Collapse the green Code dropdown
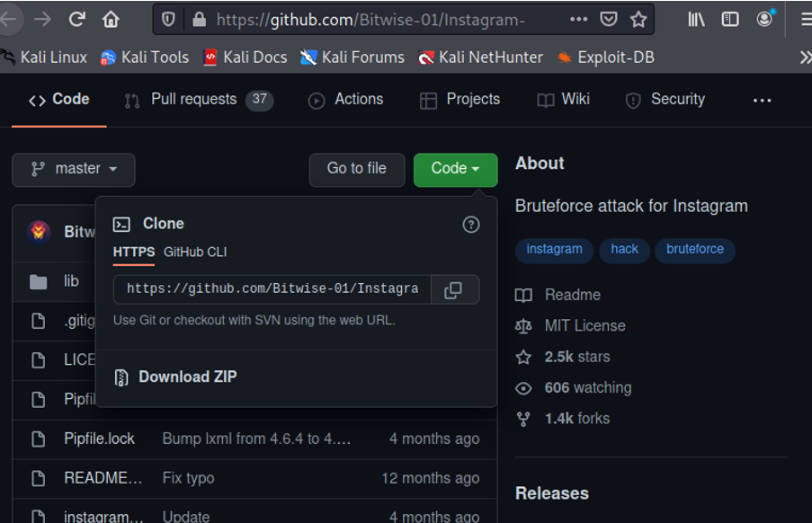This screenshot has height=523, width=812. tap(455, 169)
